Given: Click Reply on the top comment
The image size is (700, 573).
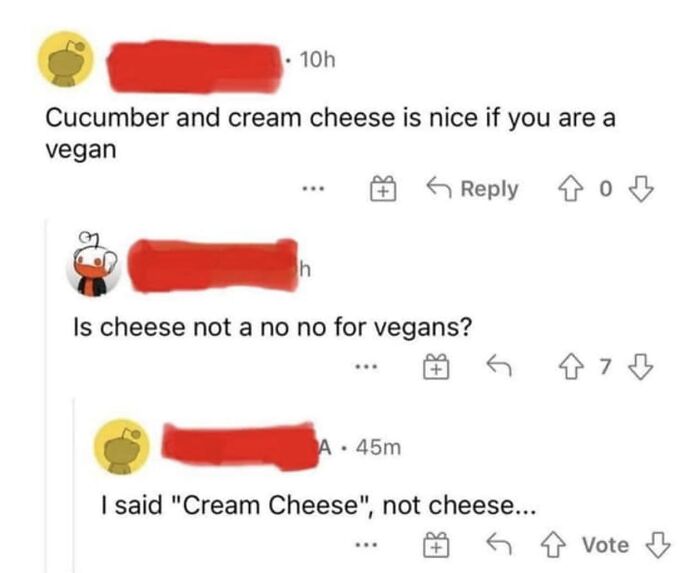Looking at the screenshot, I should coord(472,189).
